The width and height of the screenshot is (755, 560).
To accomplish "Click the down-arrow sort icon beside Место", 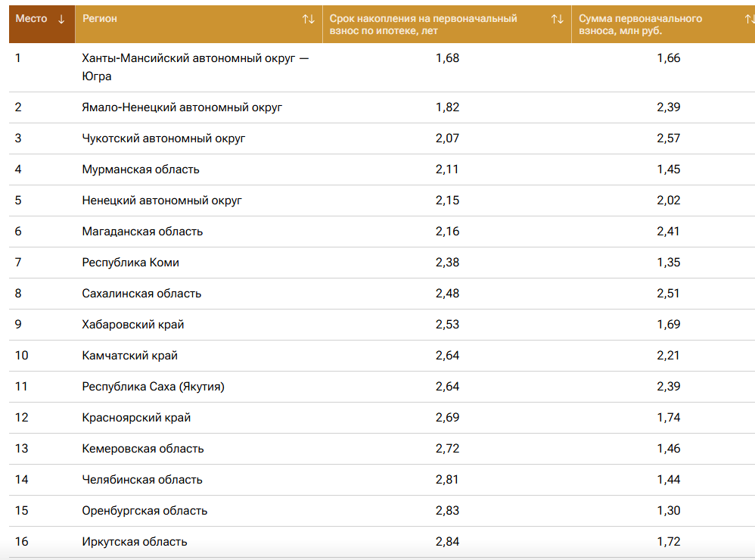I will (61, 19).
